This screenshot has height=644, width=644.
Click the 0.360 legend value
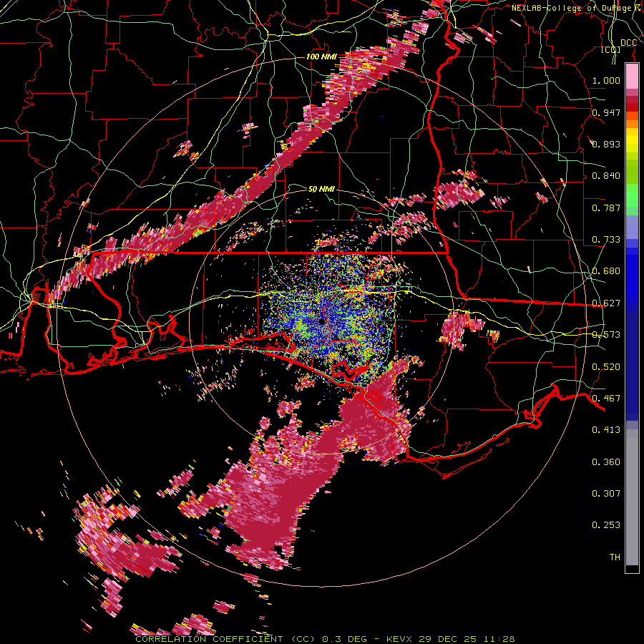click(x=606, y=462)
